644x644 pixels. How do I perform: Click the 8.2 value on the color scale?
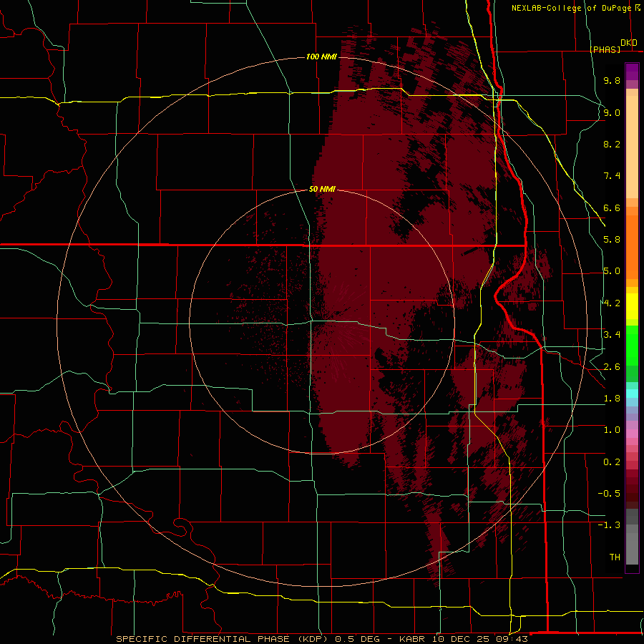612,144
